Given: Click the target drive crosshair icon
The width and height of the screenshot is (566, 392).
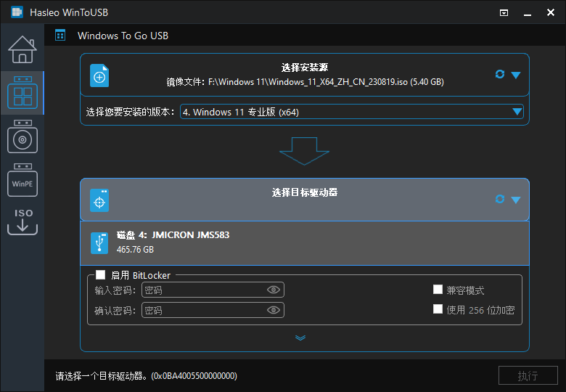Looking at the screenshot, I should 99,200.
